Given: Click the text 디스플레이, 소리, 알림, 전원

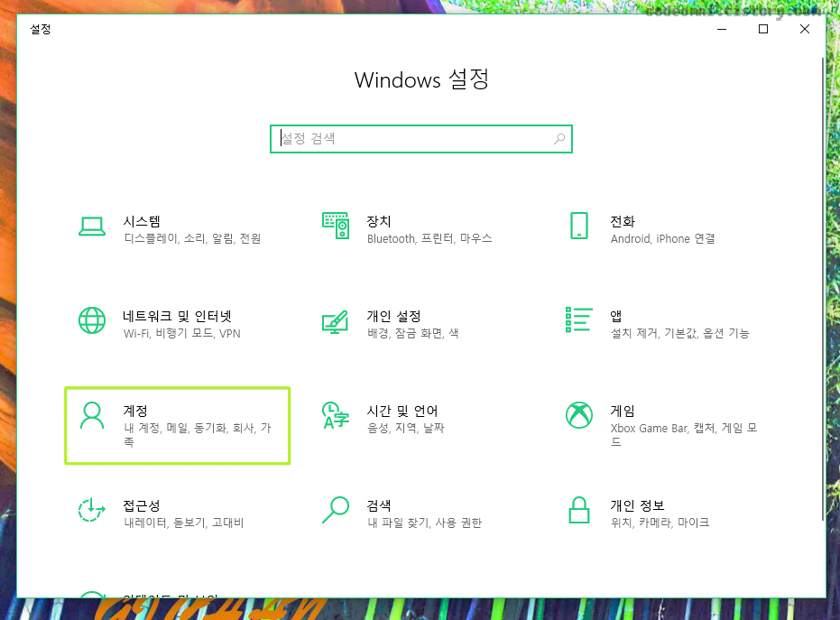Looking at the screenshot, I should pyautogui.click(x=192, y=238).
